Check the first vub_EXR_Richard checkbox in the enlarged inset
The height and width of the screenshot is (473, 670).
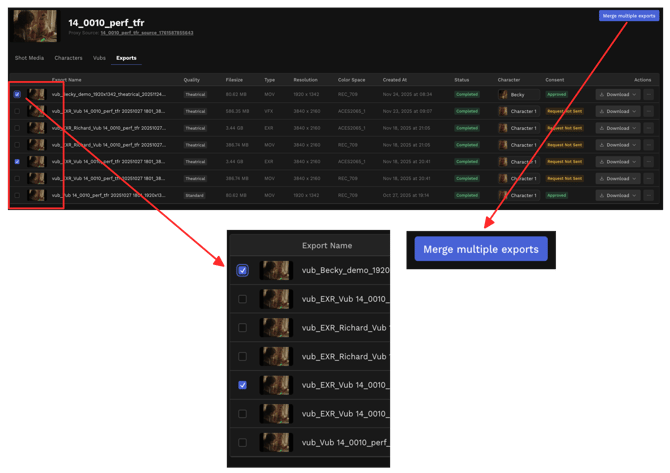pos(243,327)
